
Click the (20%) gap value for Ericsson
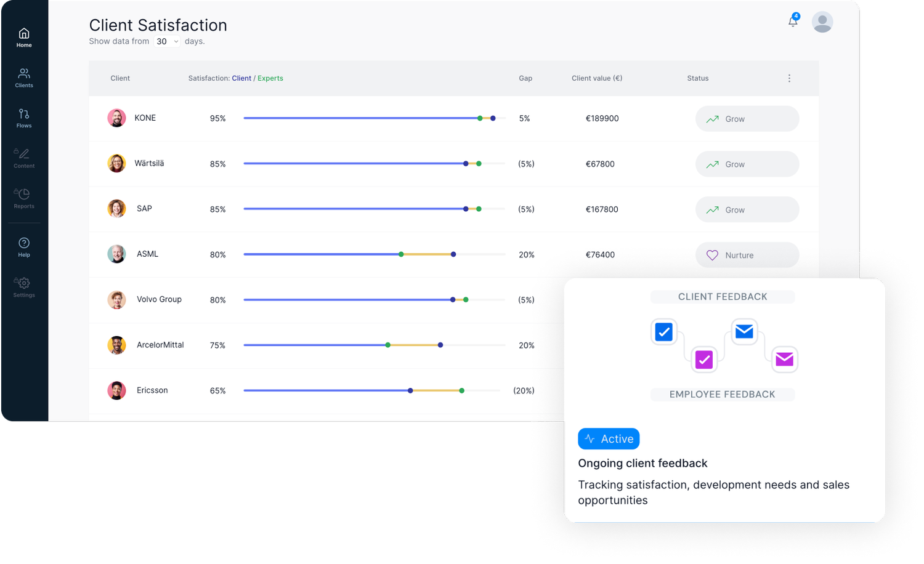pyautogui.click(x=524, y=390)
